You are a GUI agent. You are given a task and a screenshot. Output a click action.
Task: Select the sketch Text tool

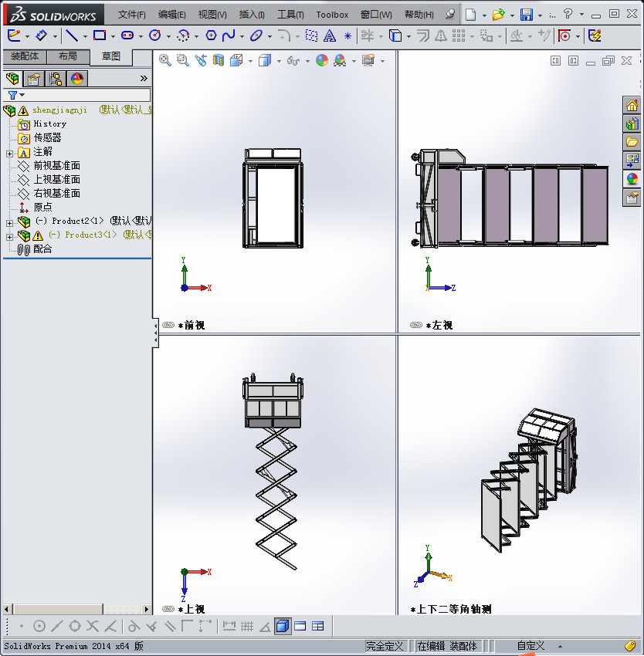330,36
